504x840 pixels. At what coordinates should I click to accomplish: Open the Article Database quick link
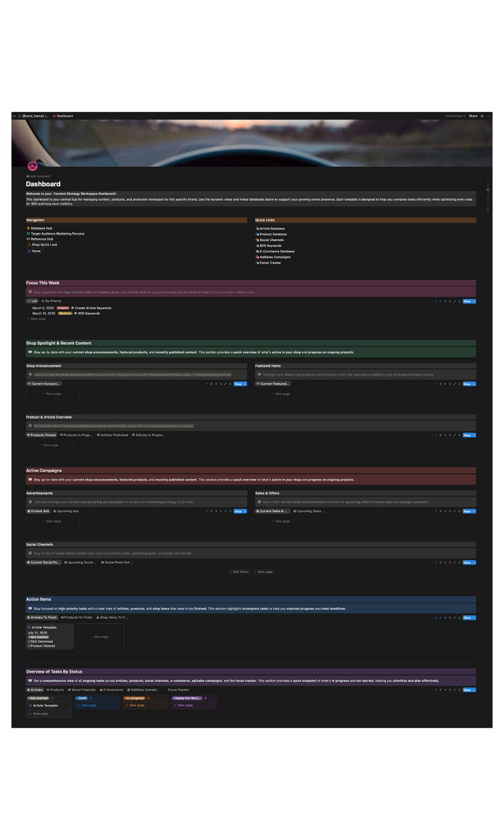[272, 229]
